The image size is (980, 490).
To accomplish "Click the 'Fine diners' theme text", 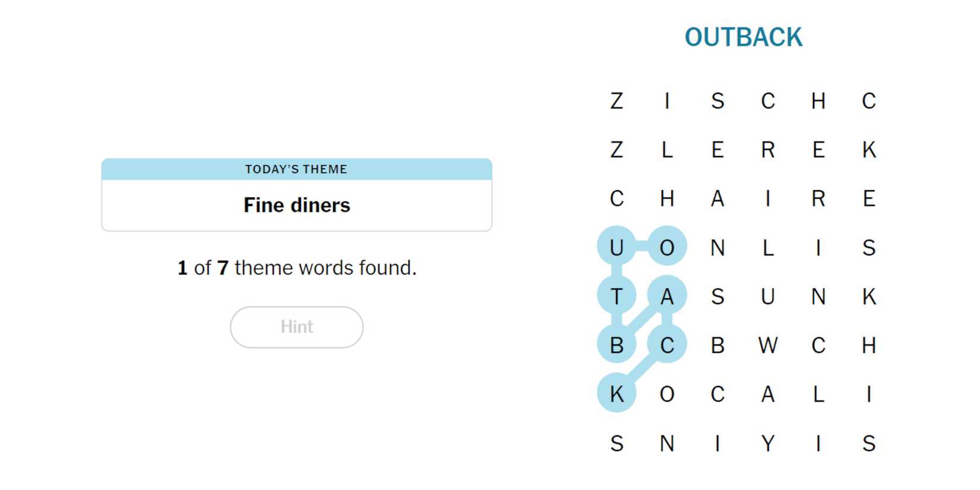I will click(296, 205).
